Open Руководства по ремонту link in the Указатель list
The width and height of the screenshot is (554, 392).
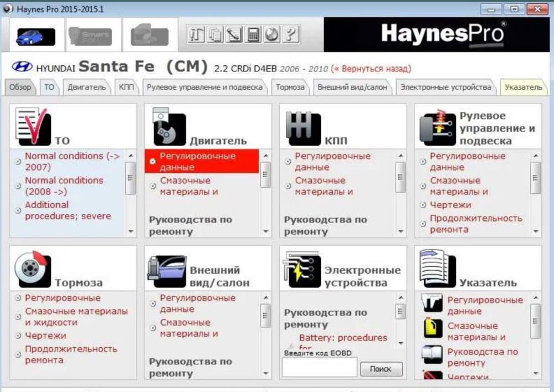click(x=483, y=357)
